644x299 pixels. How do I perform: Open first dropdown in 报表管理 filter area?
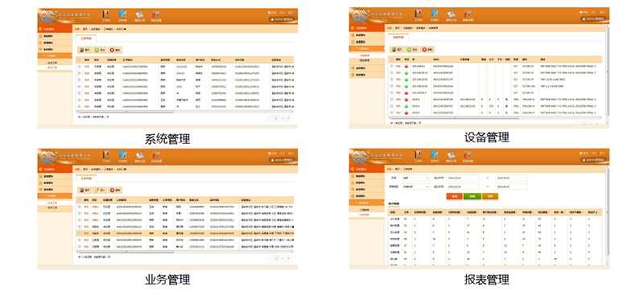[415, 178]
